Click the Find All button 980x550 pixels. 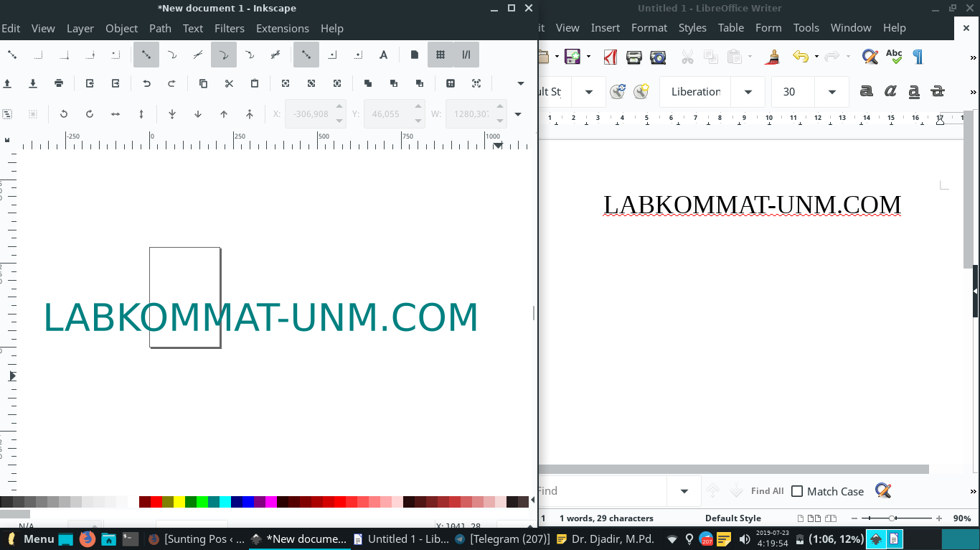pyautogui.click(x=767, y=491)
